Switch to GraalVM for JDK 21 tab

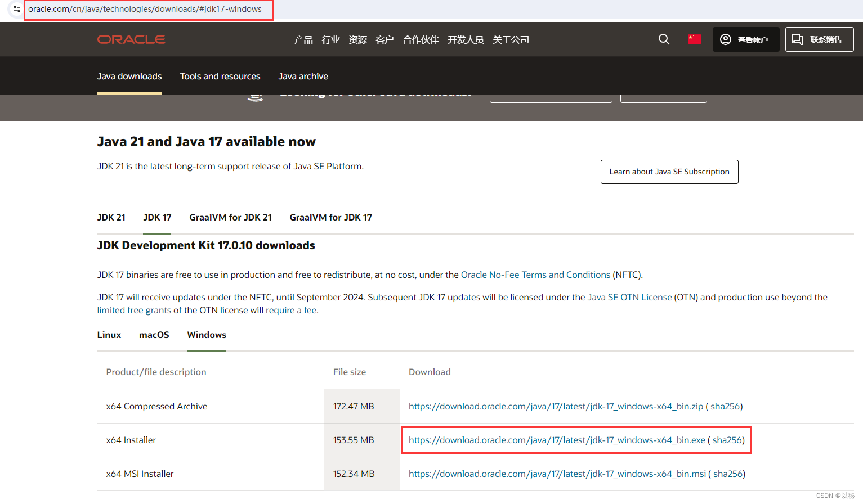click(230, 217)
